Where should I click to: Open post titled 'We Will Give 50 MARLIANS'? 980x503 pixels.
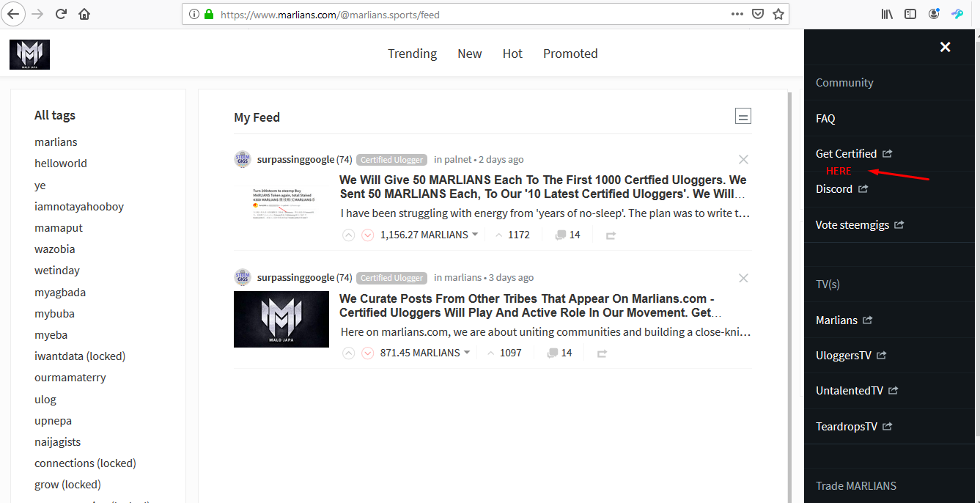coord(543,187)
